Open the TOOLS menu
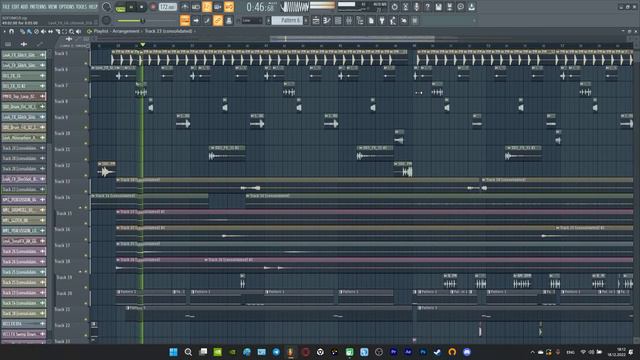Viewport: 640px width, 360px height. point(82,7)
